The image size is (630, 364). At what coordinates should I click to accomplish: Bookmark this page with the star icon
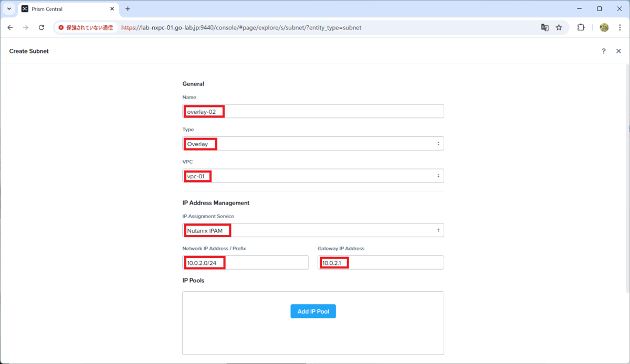click(559, 27)
